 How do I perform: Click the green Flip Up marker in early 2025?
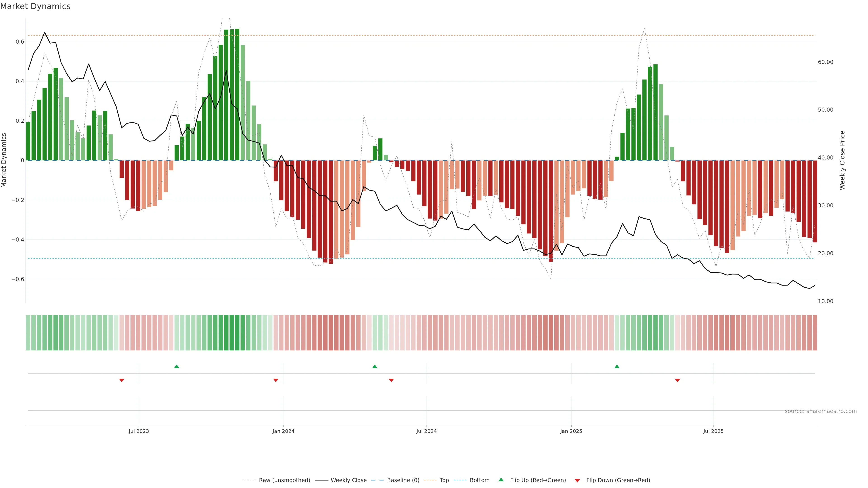pyautogui.click(x=617, y=366)
